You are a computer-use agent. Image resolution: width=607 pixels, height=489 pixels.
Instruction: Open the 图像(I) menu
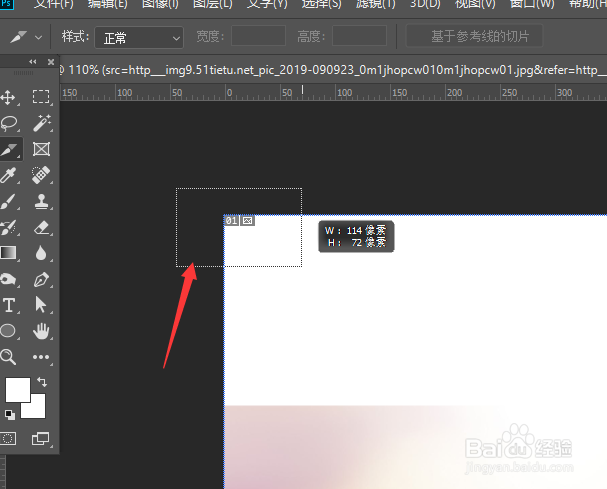160,5
